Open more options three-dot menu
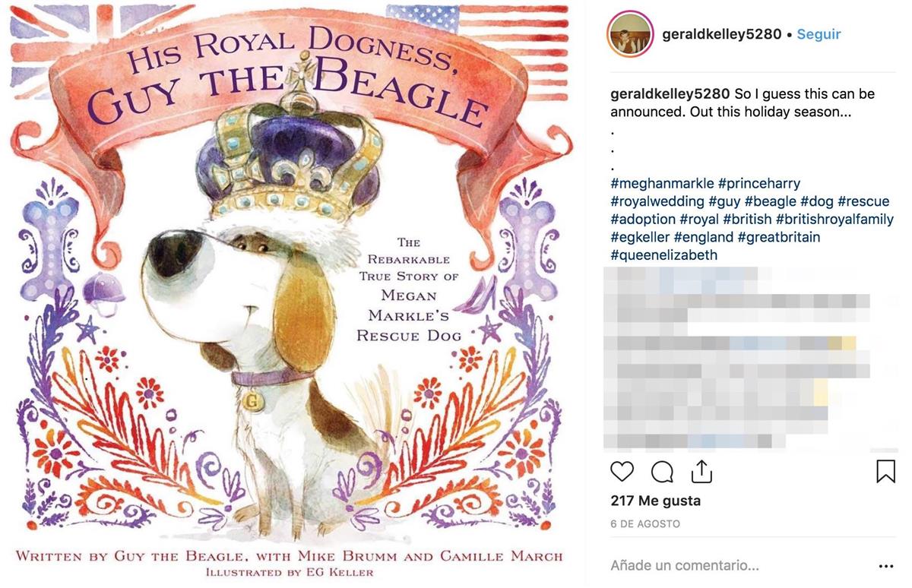 885,566
